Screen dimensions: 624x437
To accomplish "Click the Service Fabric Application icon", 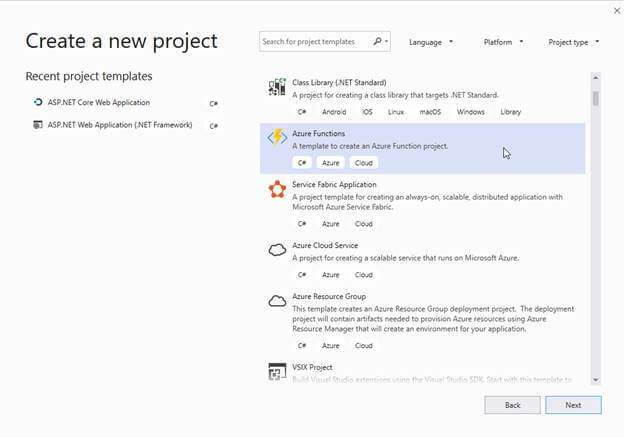I will [277, 189].
